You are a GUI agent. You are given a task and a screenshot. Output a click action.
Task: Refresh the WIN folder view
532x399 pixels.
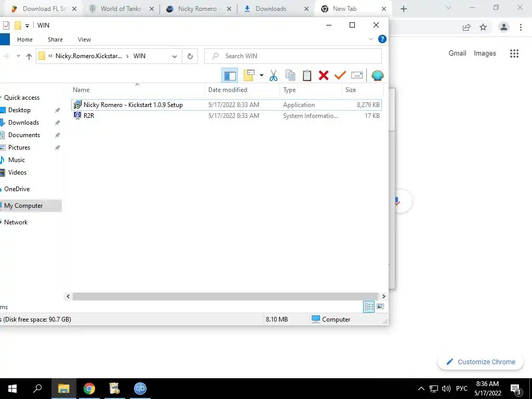tap(190, 56)
